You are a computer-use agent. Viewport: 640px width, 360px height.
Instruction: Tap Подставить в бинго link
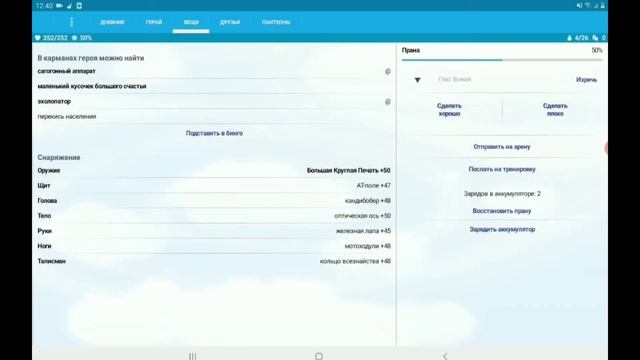coord(214,133)
